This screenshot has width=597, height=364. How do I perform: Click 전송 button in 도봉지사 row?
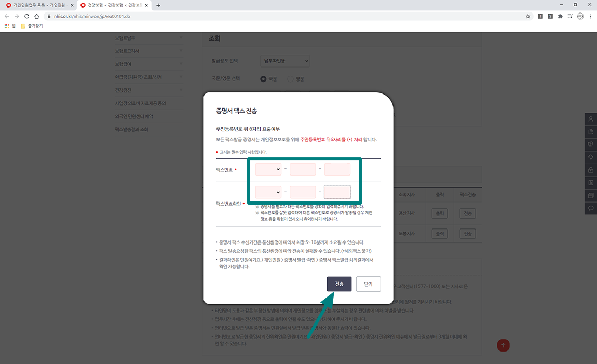[468, 234]
